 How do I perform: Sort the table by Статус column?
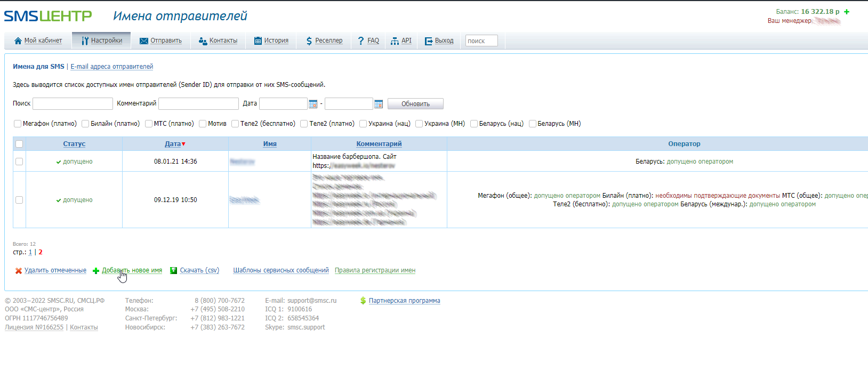[x=74, y=144]
